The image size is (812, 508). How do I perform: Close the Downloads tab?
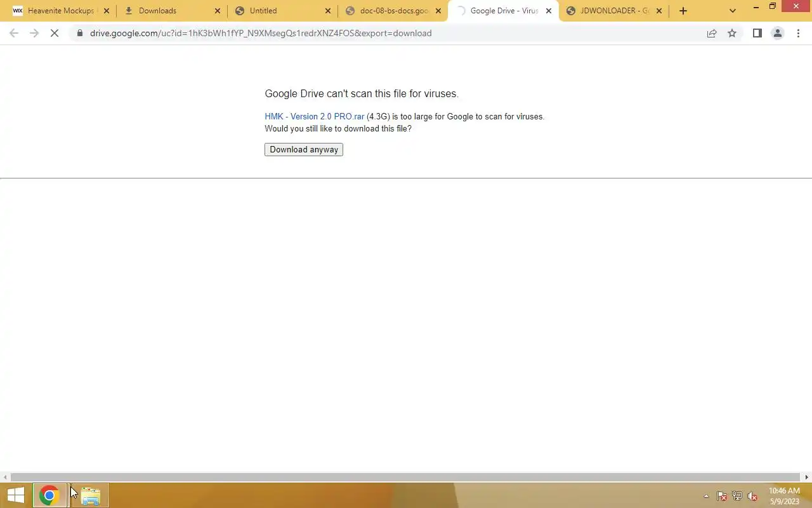[x=218, y=11]
